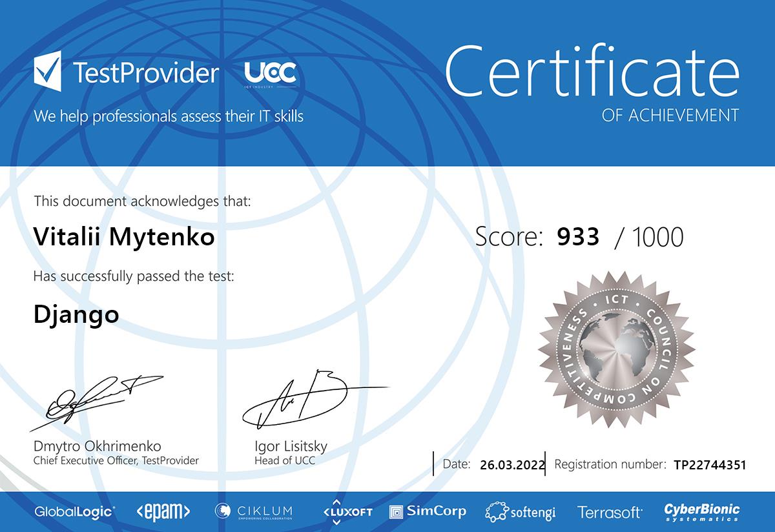
Task: Click the date 26.03.2022 field
Action: pos(512,465)
